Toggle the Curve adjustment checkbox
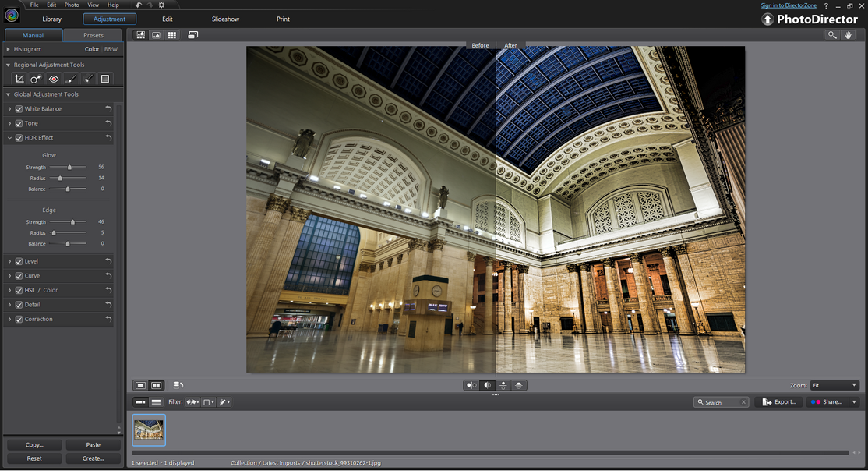Image resolution: width=868 pixels, height=474 pixels. [x=19, y=276]
